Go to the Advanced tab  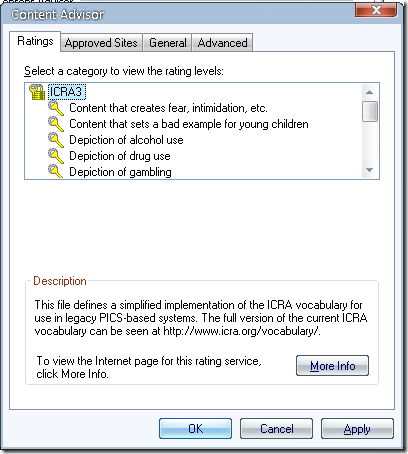click(223, 43)
